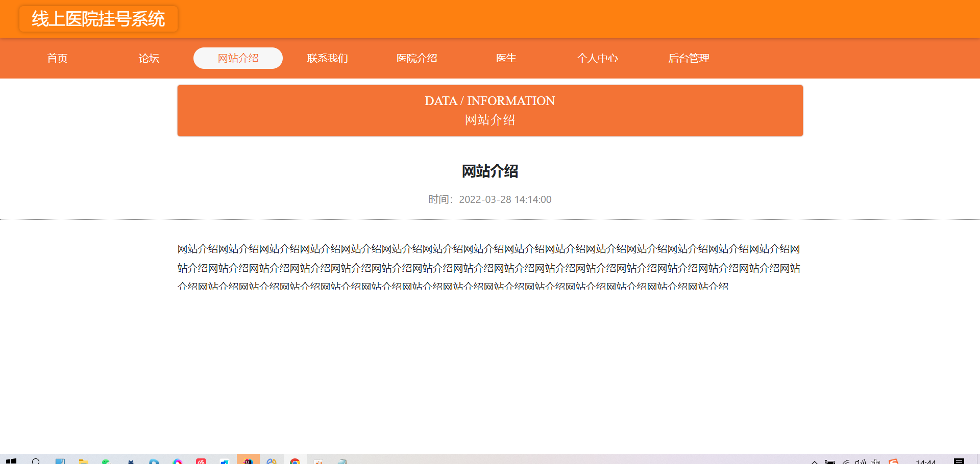Open 后台管理 admin backend link
Viewport: 980px width, 464px height.
pos(689,58)
